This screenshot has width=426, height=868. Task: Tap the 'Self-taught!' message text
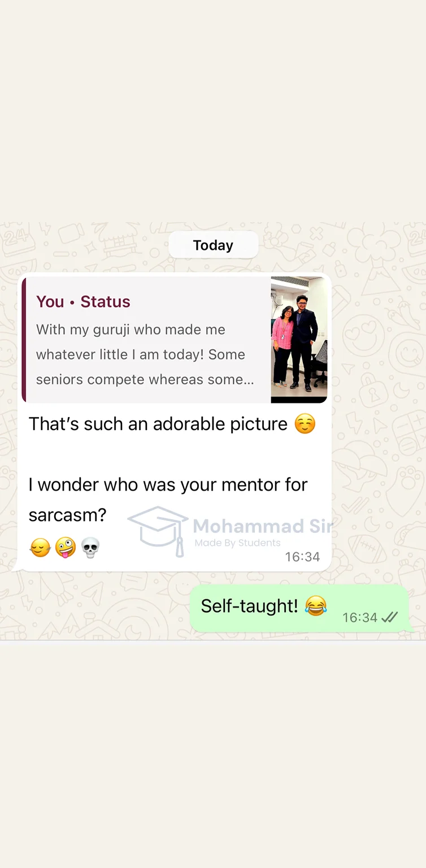pyautogui.click(x=249, y=606)
